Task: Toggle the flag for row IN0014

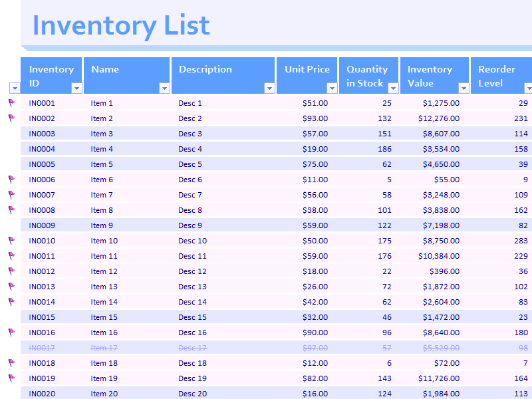Action: (x=10, y=302)
